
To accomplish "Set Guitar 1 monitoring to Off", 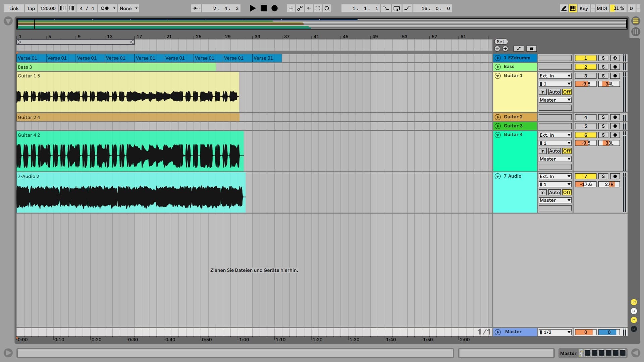I will coord(567,92).
